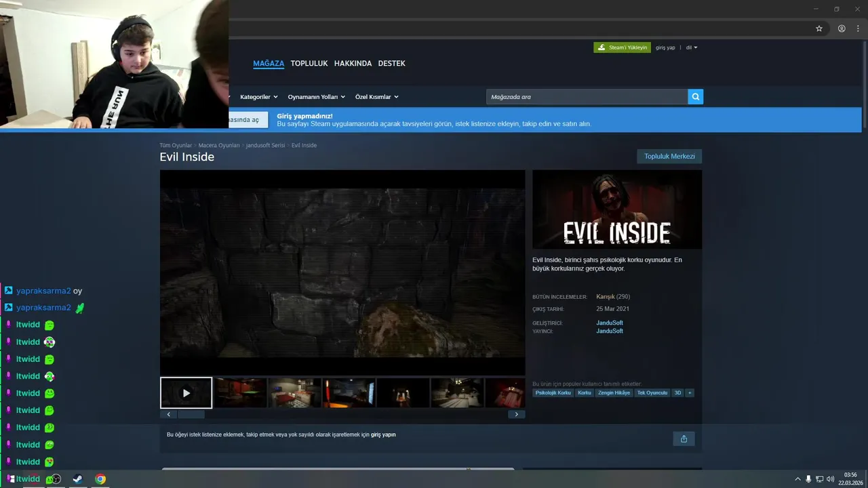Select the Korku tag

585,393
